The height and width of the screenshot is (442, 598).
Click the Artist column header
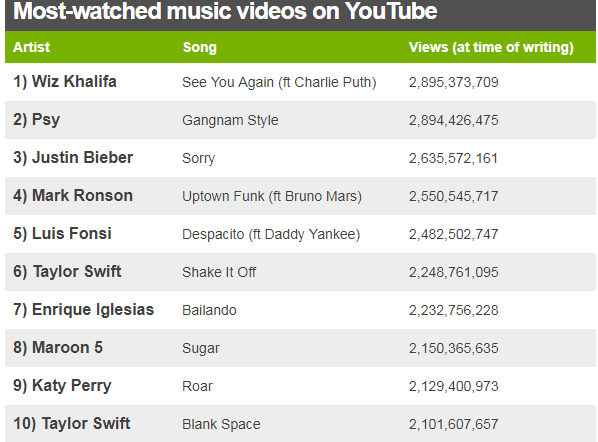click(31, 47)
